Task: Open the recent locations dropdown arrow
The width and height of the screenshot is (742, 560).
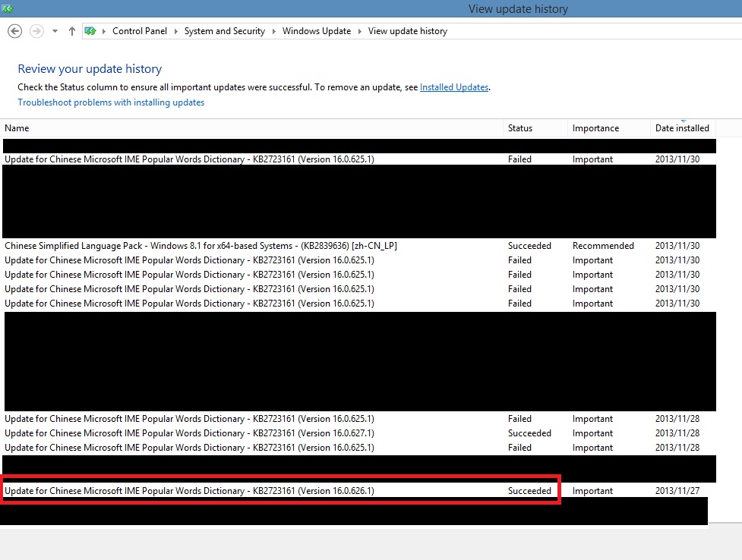Action: click(x=55, y=31)
